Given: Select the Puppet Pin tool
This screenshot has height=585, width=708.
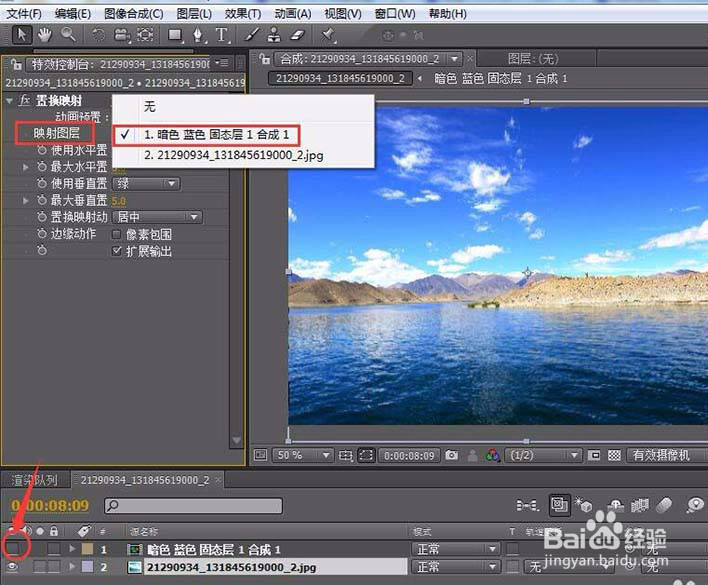Looking at the screenshot, I should (x=328, y=35).
